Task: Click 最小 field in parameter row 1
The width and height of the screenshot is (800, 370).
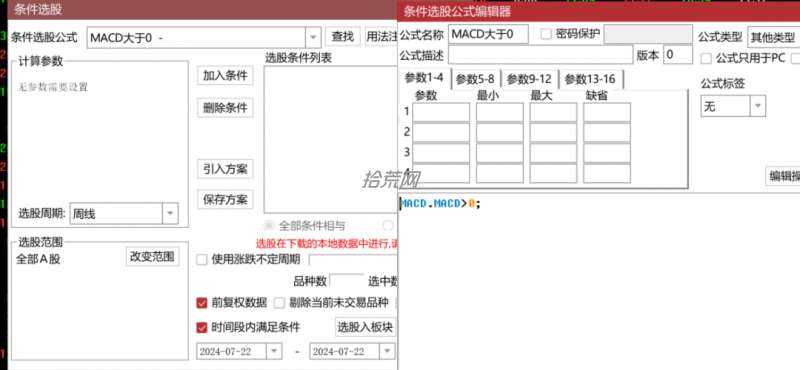Action: (x=499, y=112)
